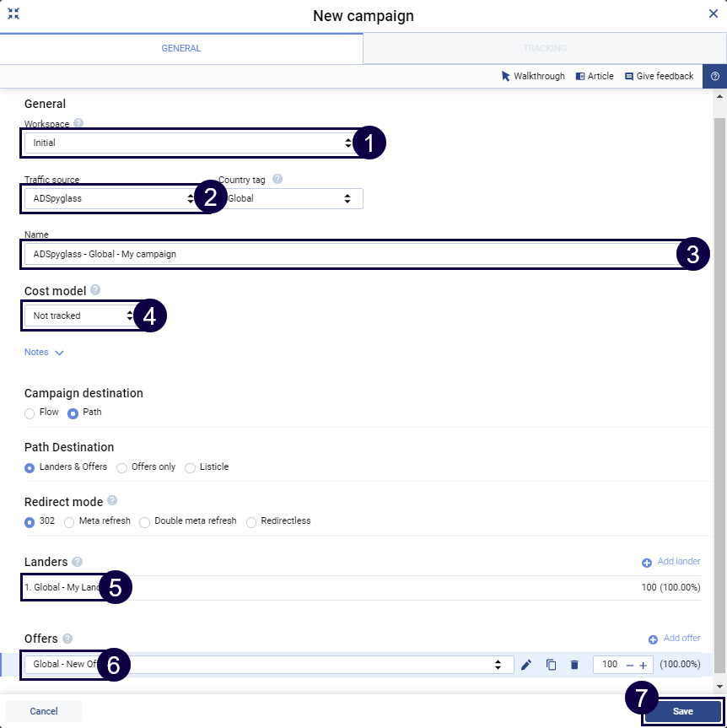Click the Save button

682,711
